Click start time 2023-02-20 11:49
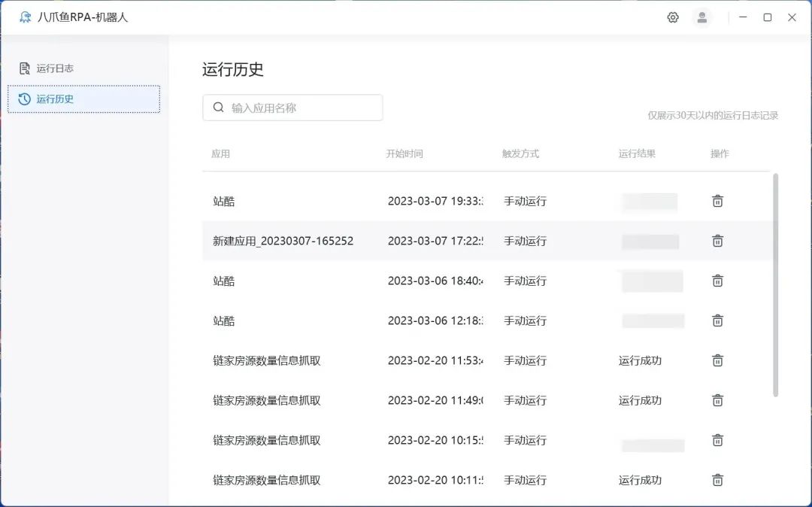The height and width of the screenshot is (507, 812). (435, 400)
